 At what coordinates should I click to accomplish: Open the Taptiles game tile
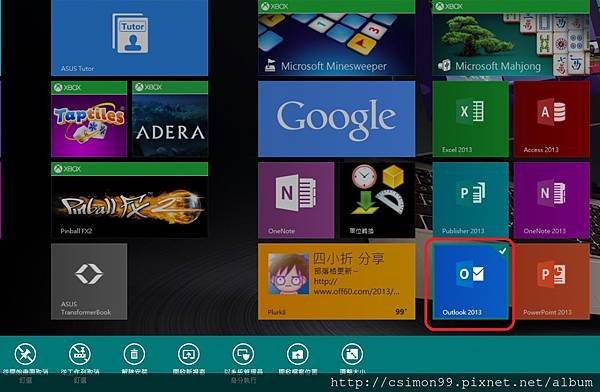pos(89,119)
